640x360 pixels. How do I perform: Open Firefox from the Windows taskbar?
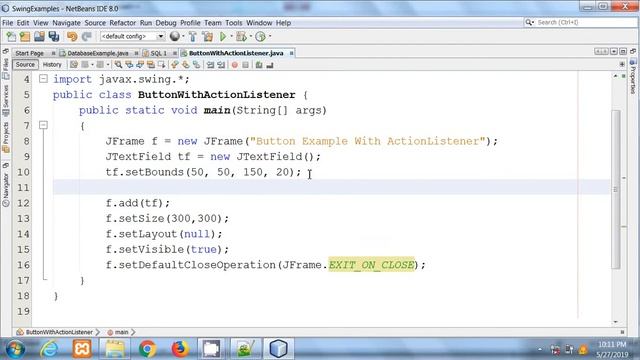[180, 349]
